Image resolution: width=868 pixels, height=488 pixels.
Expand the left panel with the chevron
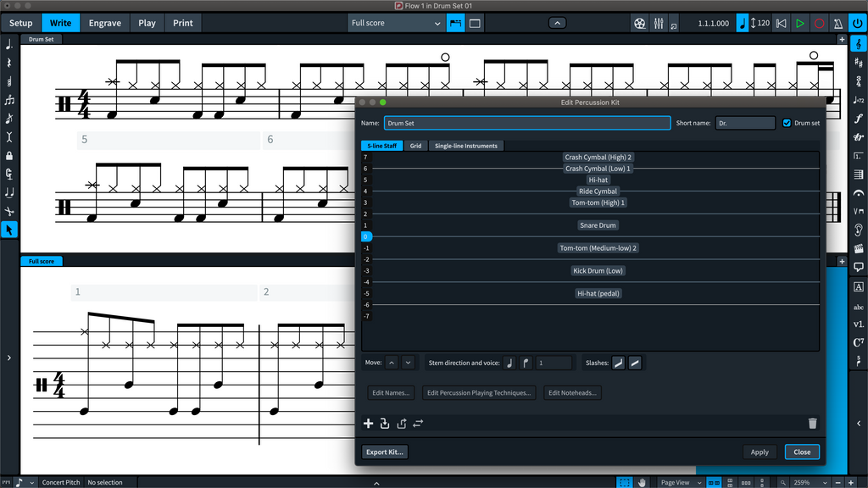tap(8, 358)
